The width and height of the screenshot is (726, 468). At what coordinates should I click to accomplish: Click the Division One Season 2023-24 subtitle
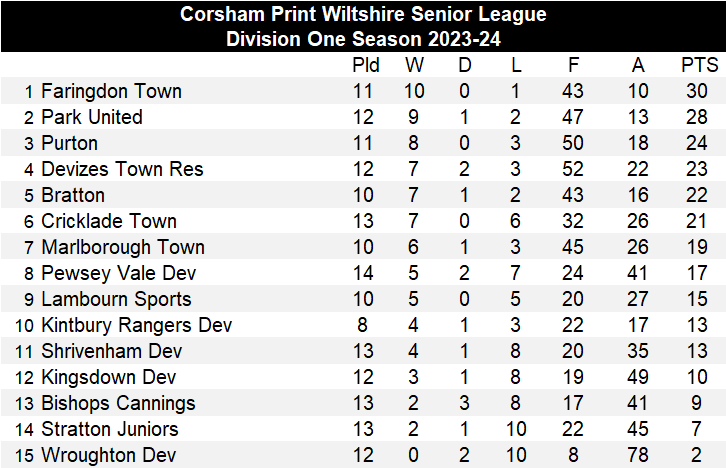tap(363, 39)
